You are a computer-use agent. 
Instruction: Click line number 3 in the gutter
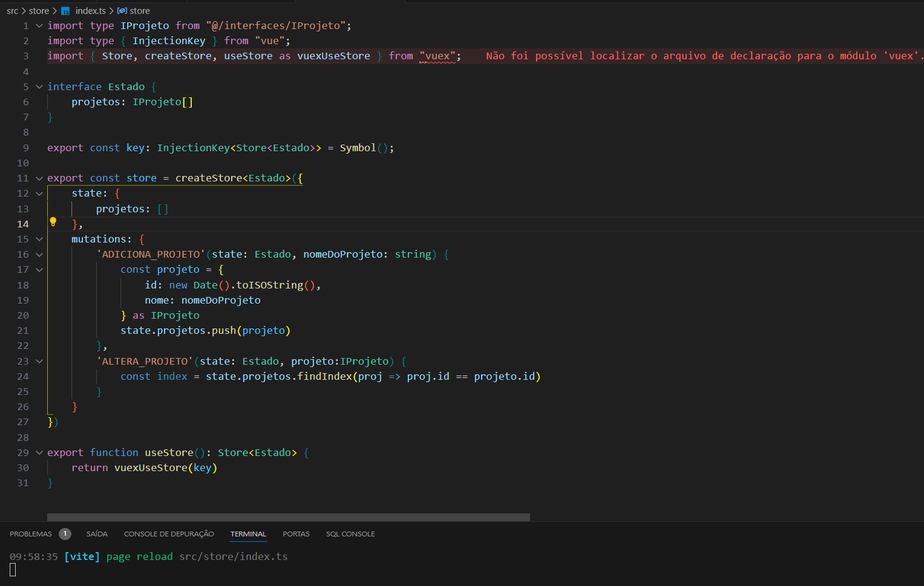coord(26,56)
